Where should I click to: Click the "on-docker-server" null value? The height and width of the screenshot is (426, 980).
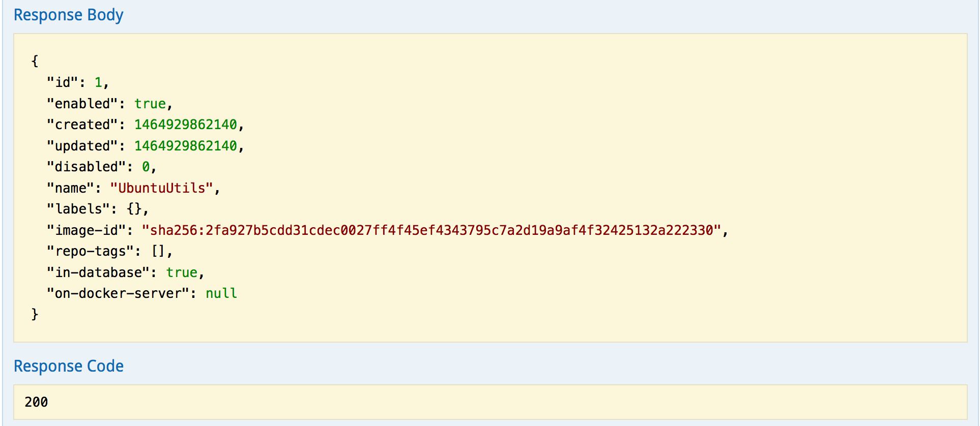tap(221, 293)
